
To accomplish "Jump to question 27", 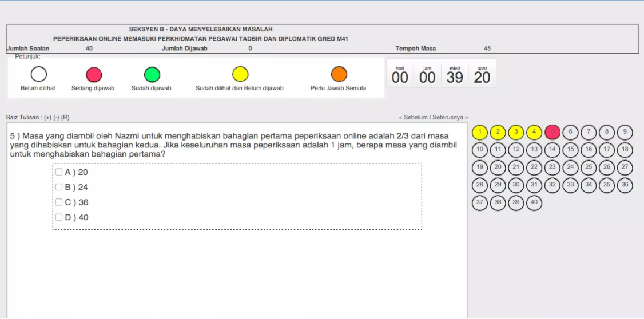I will (x=625, y=168).
